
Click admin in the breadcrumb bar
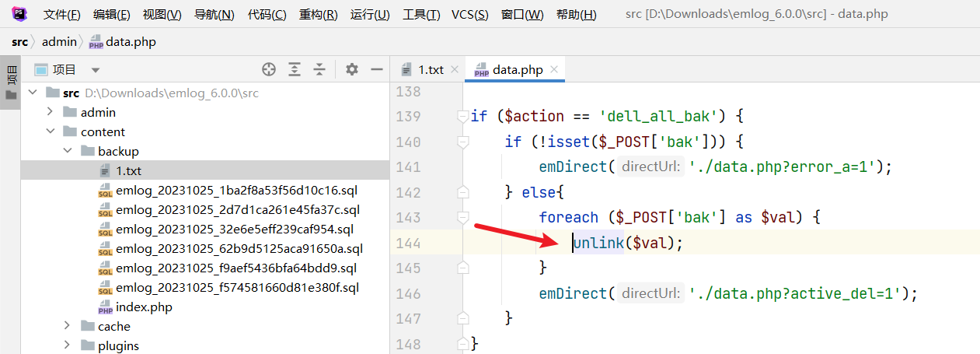(59, 42)
